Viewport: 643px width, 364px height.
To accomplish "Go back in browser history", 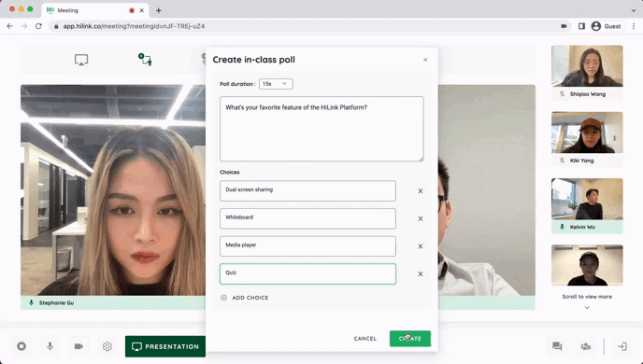I will click(10, 26).
